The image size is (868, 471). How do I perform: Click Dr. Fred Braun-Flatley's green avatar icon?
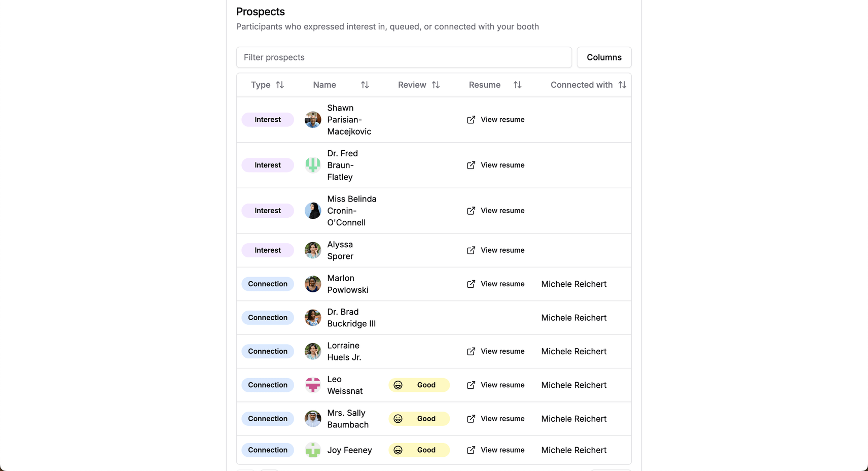point(313,165)
